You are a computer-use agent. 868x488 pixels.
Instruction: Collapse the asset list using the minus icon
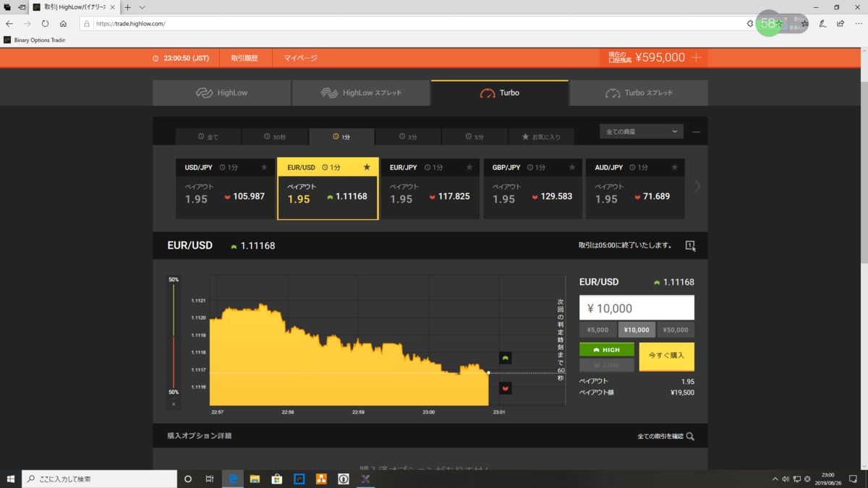point(697,132)
